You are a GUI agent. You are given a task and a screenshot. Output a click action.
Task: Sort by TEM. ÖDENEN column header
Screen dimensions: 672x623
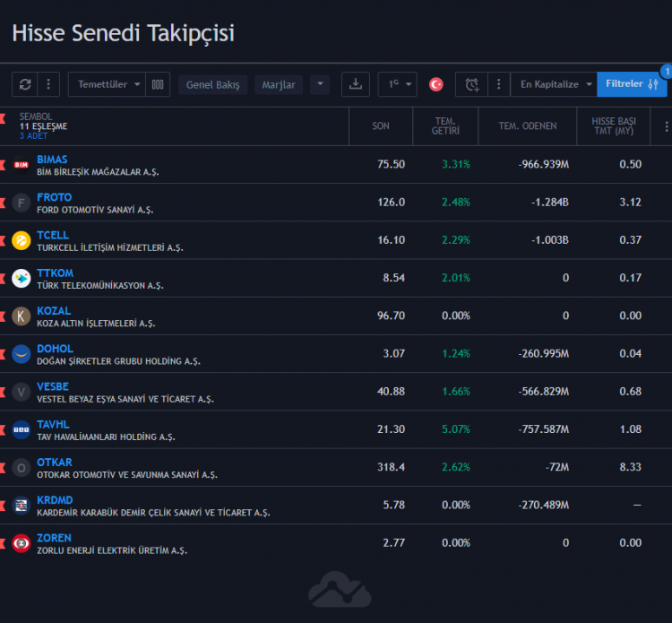coord(528,126)
